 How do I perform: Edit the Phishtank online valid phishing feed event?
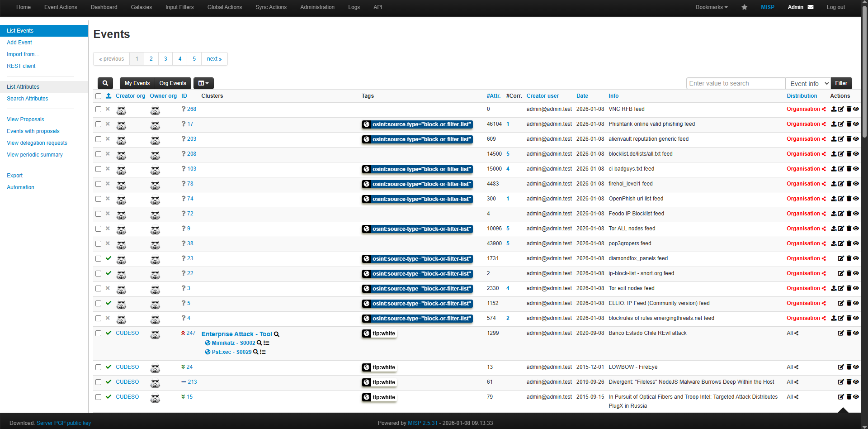841,124
